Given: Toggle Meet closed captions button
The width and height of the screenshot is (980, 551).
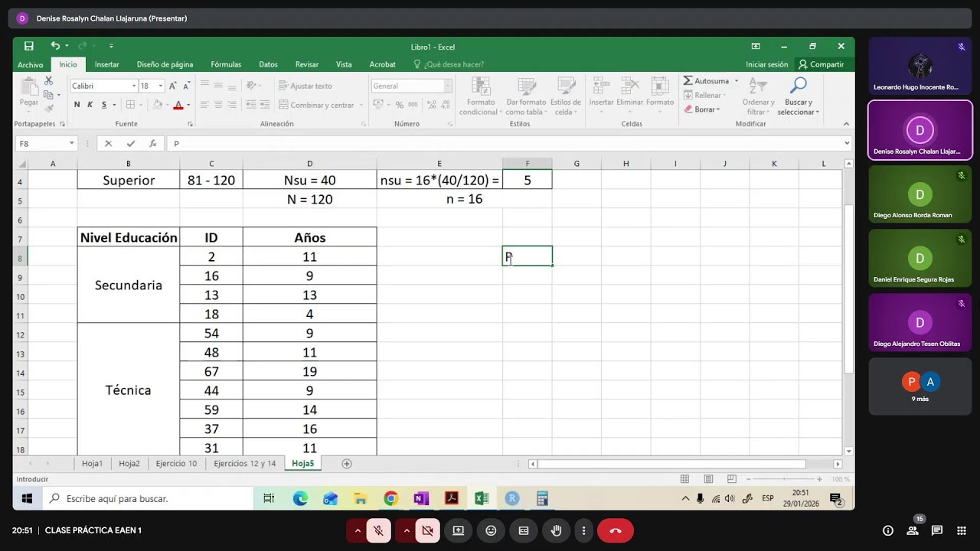Looking at the screenshot, I should (524, 530).
